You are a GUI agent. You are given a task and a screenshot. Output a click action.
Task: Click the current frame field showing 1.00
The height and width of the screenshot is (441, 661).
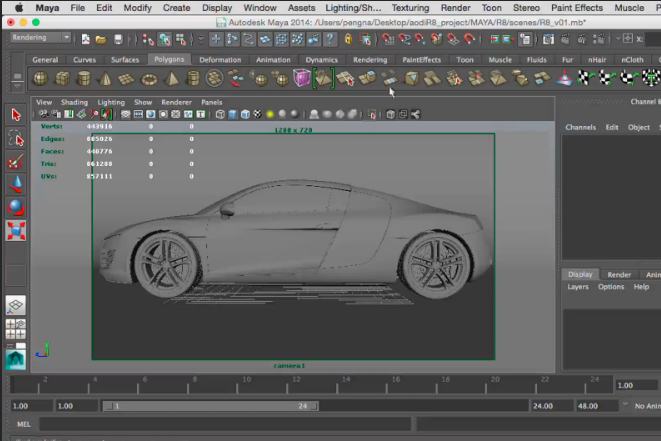click(636, 385)
